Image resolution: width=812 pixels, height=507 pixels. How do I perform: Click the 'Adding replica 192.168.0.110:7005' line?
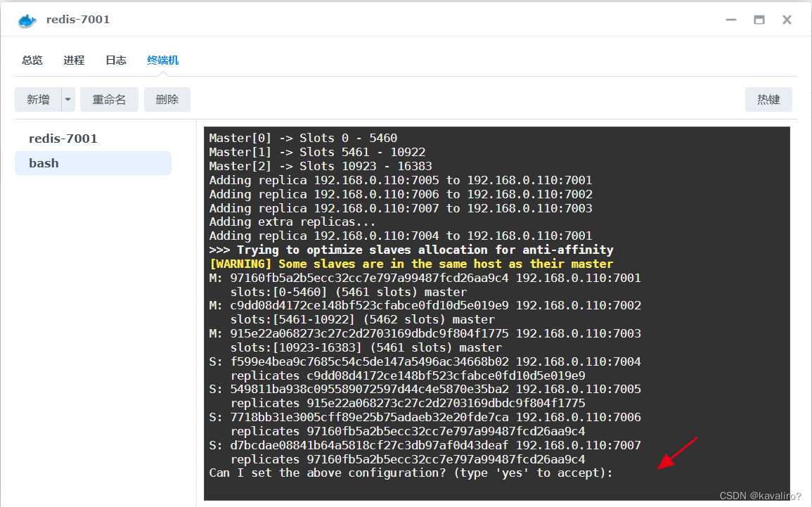pyautogui.click(x=400, y=180)
